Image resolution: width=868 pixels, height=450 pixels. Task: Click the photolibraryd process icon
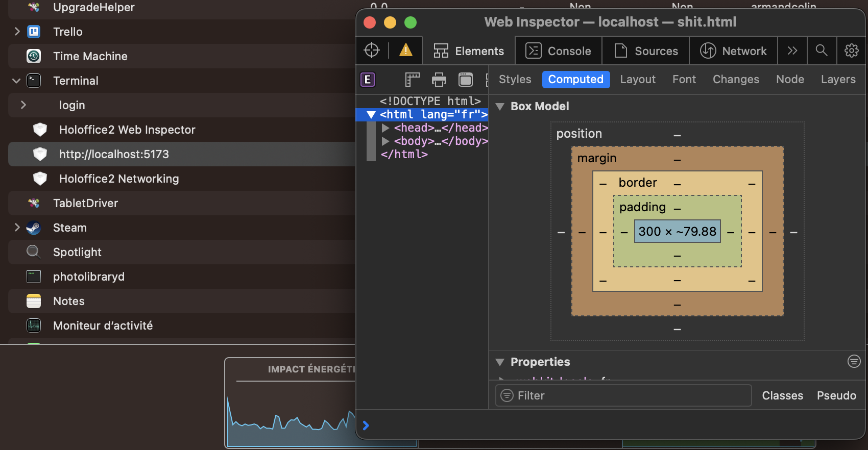coord(34,277)
